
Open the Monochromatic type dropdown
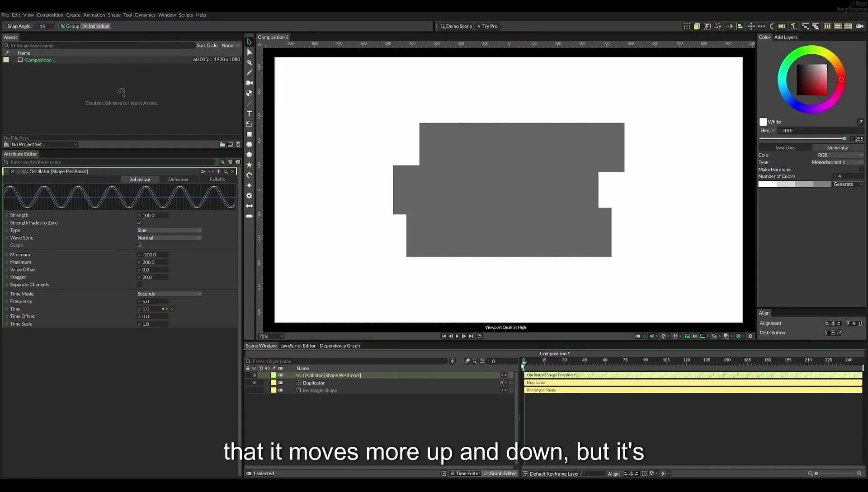point(836,162)
